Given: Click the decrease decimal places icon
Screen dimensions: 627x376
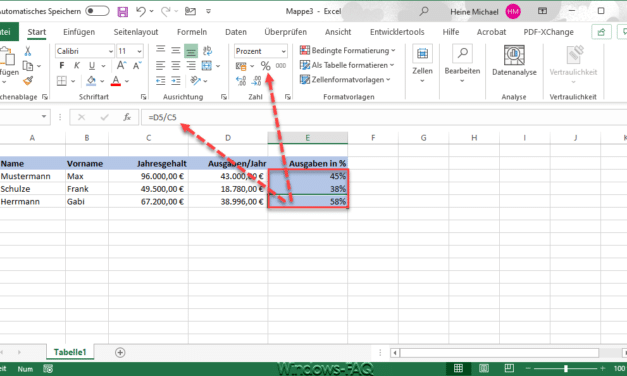Looking at the screenshot, I should pyautogui.click(x=256, y=81).
